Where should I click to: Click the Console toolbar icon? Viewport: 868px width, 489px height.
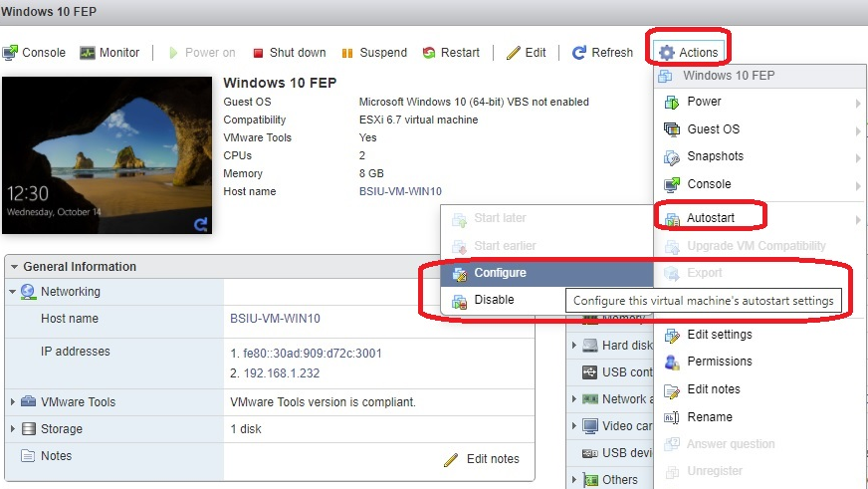click(10, 53)
